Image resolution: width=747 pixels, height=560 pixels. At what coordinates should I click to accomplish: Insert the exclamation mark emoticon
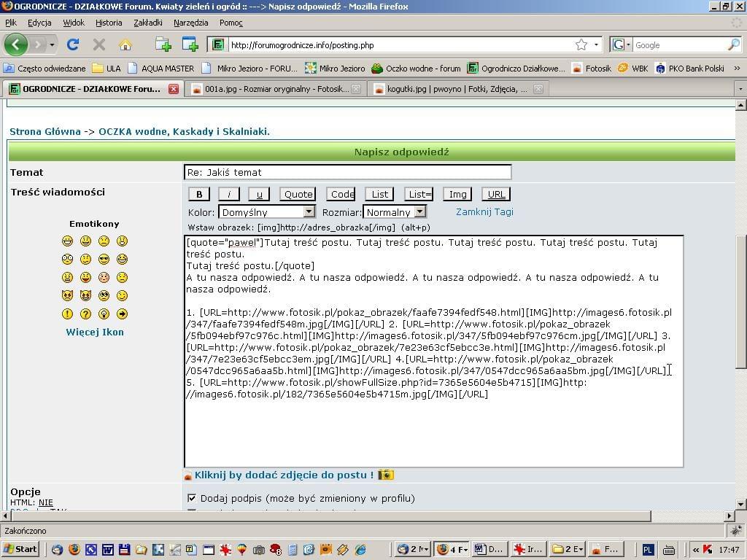pyautogui.click(x=67, y=314)
